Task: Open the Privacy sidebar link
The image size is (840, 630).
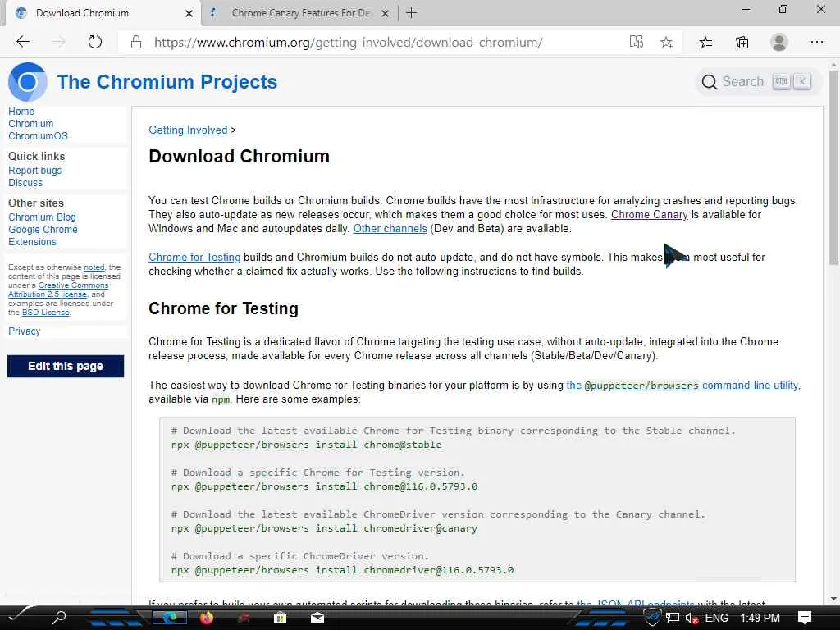Action: click(x=24, y=331)
